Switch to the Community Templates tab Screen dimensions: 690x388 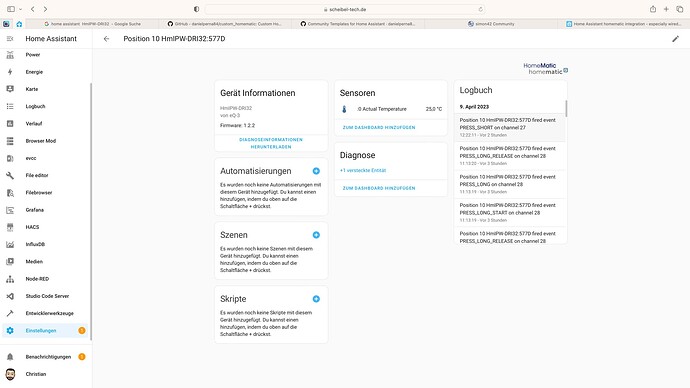pyautogui.click(x=358, y=24)
